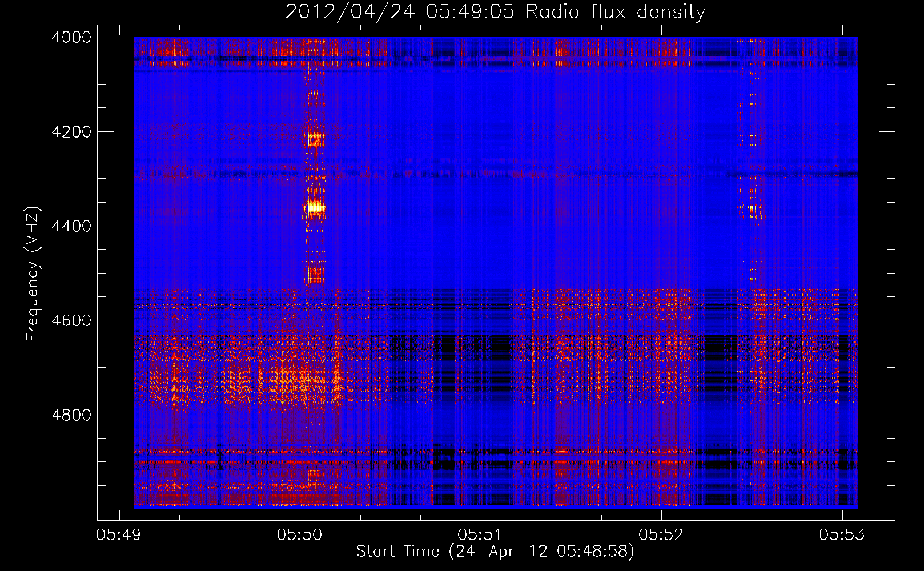Click the 4600 frequency tick label
The image size is (924, 571).
pos(71,320)
